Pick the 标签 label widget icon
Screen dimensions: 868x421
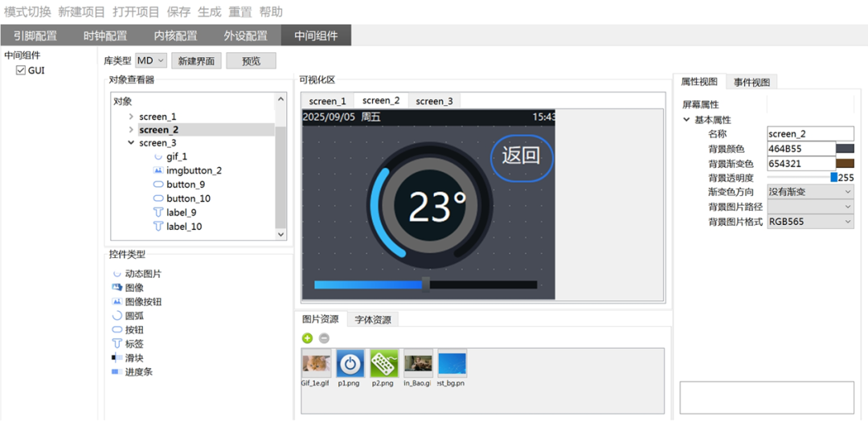117,344
